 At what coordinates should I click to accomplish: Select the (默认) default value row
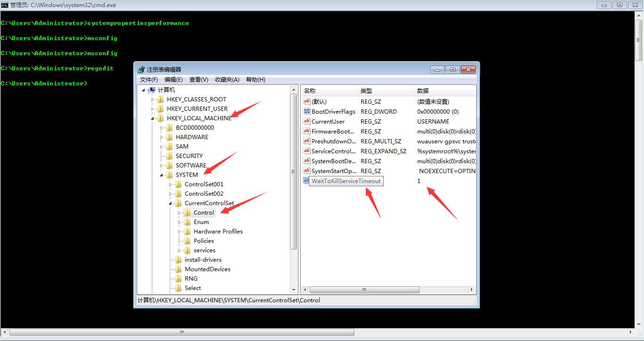[389, 101]
